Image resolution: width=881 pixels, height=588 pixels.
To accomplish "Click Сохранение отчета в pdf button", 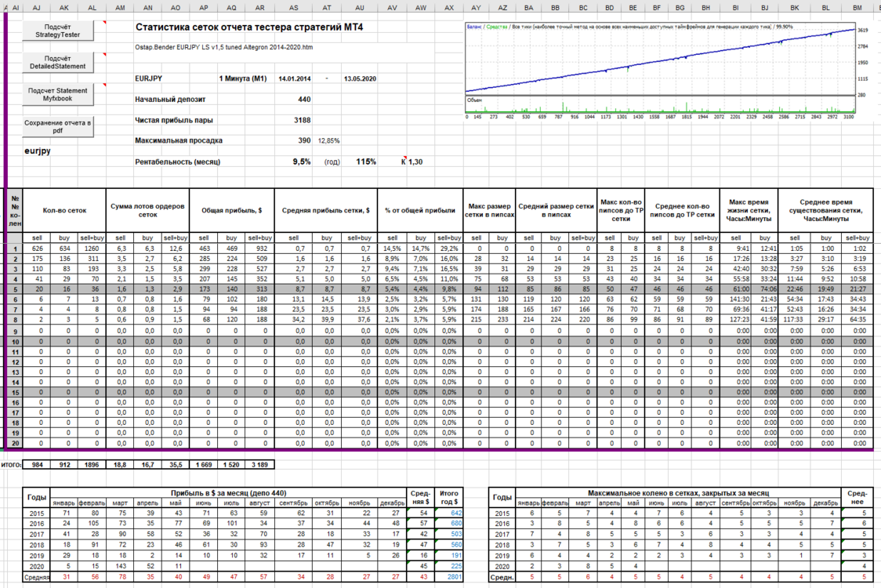I will 58,126.
